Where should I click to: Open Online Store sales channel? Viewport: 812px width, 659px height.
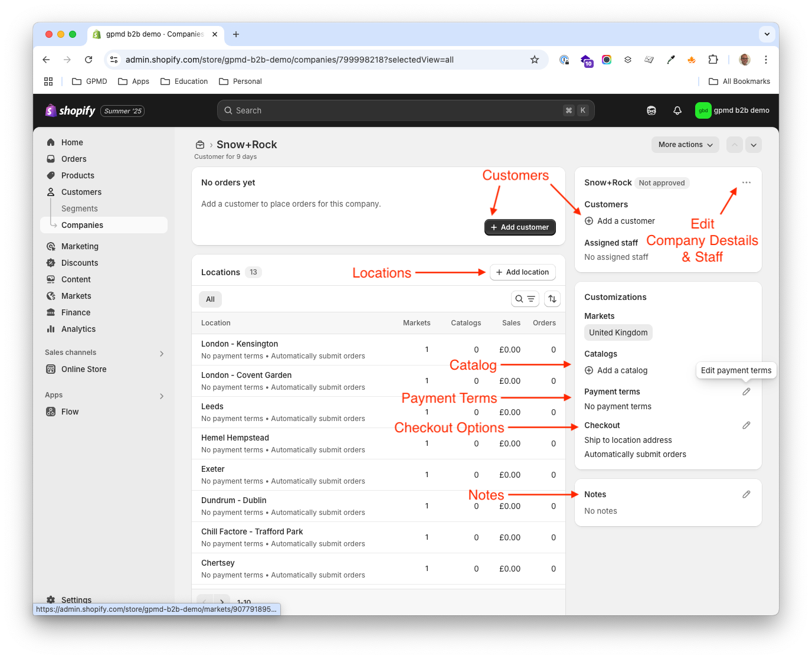(x=104, y=369)
